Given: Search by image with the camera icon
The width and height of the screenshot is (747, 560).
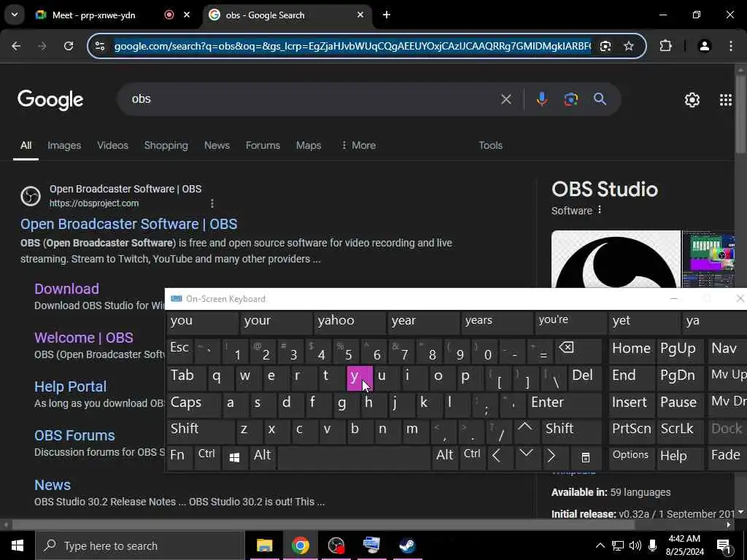Looking at the screenshot, I should [570, 99].
